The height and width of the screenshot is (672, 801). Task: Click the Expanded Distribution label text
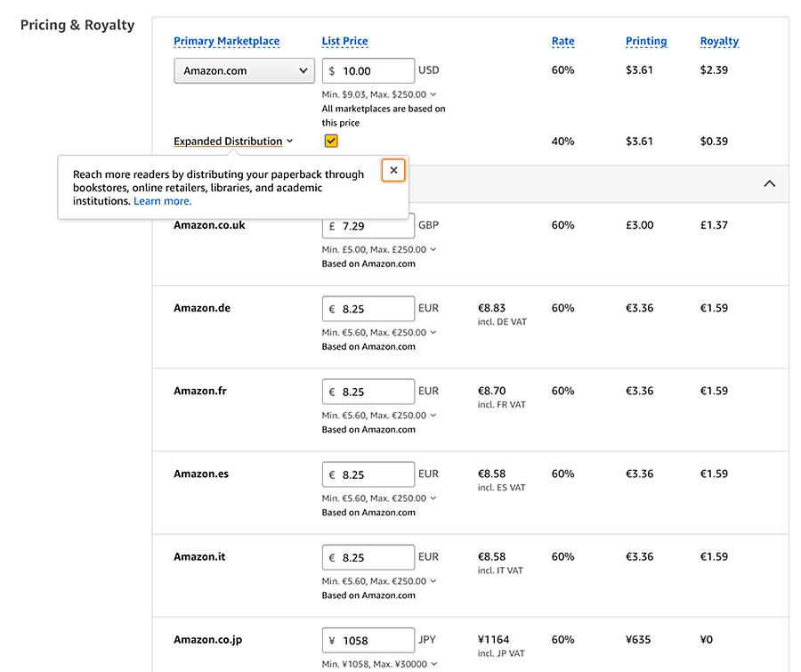(228, 141)
